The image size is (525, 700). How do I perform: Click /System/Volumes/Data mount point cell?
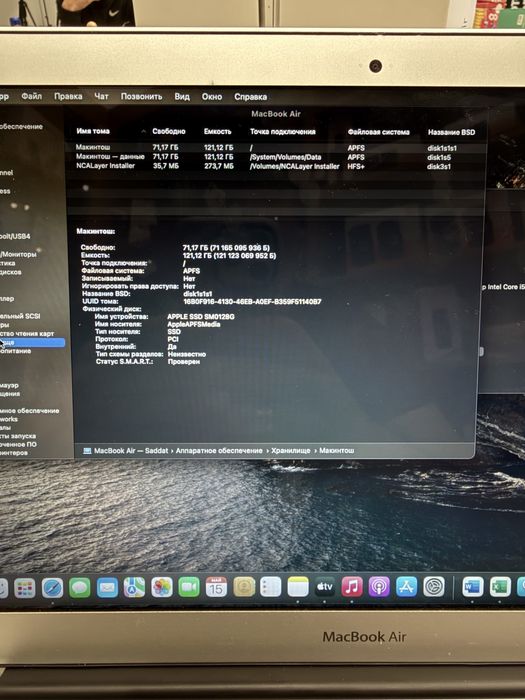click(x=285, y=157)
